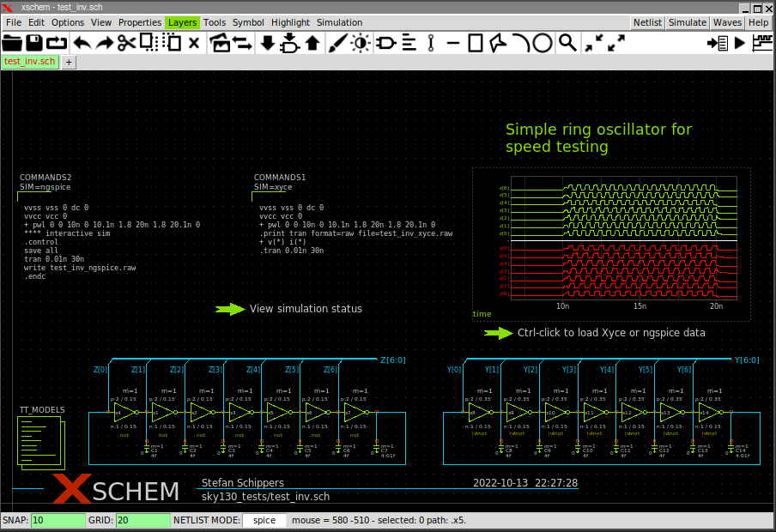
Task: Select the draw rectangle tool
Action: (x=476, y=42)
